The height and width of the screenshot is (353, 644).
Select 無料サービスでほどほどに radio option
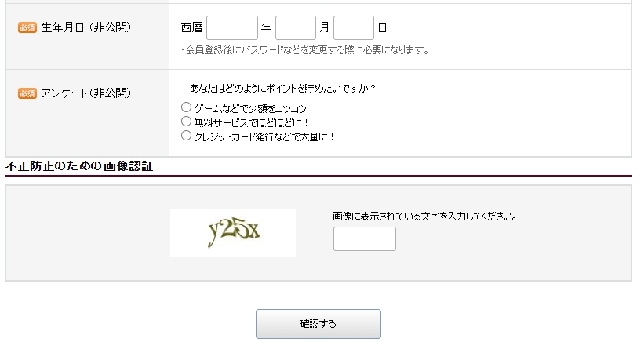click(x=186, y=122)
